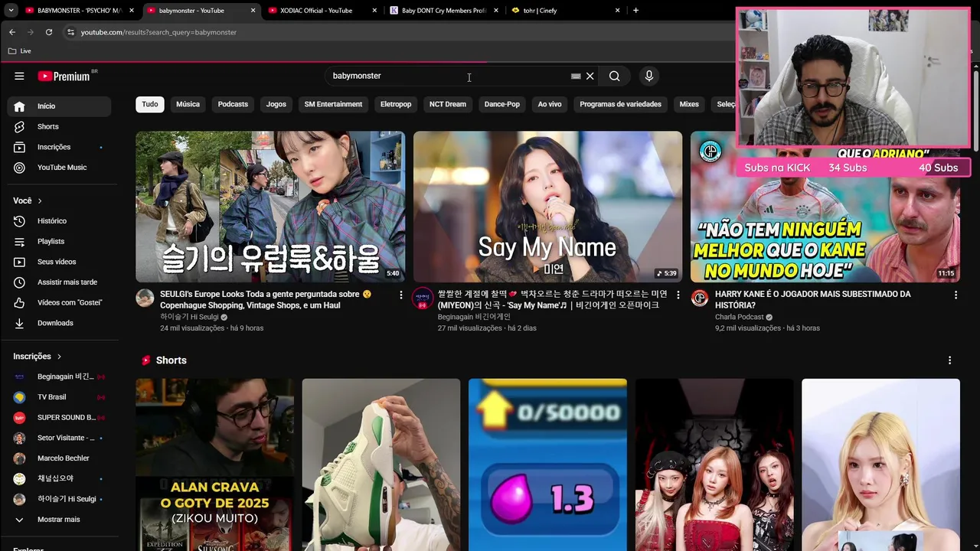Expand the Inscrições subscriptions header

tap(38, 357)
